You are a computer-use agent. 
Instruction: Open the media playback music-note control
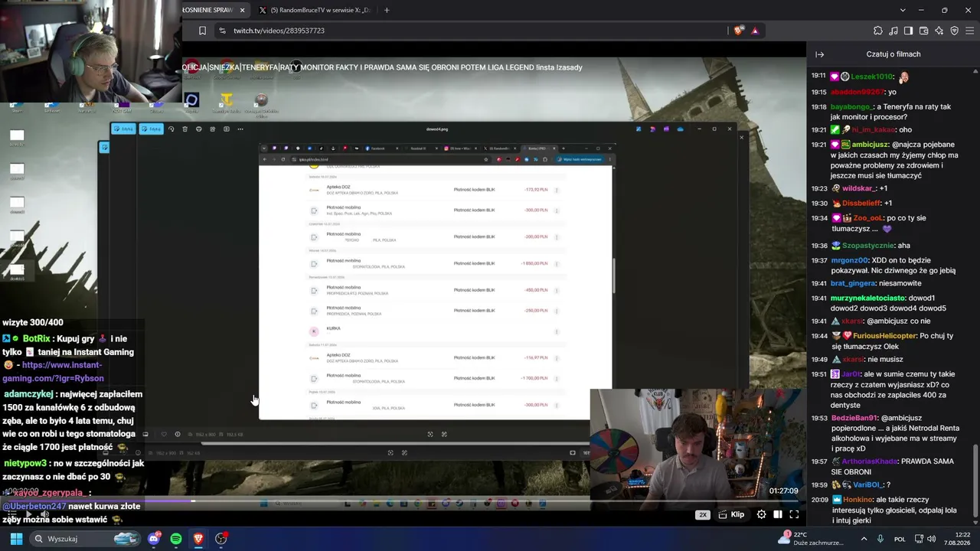pos(893,31)
